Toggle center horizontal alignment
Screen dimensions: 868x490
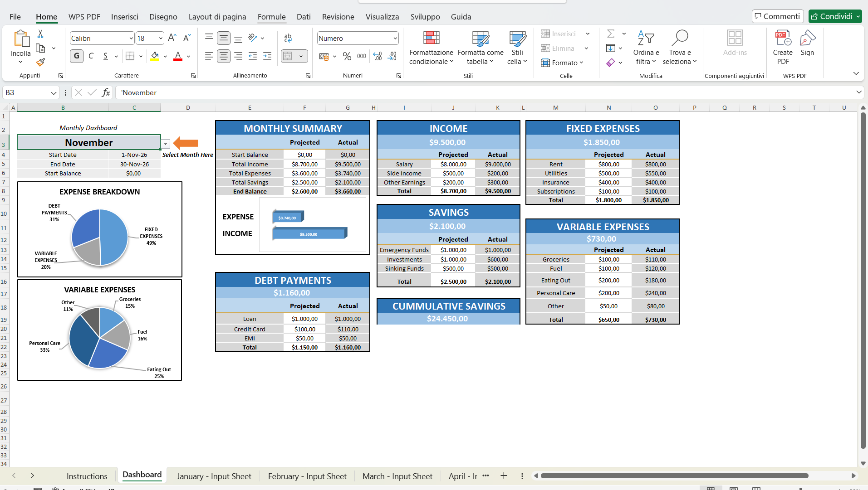[223, 56]
